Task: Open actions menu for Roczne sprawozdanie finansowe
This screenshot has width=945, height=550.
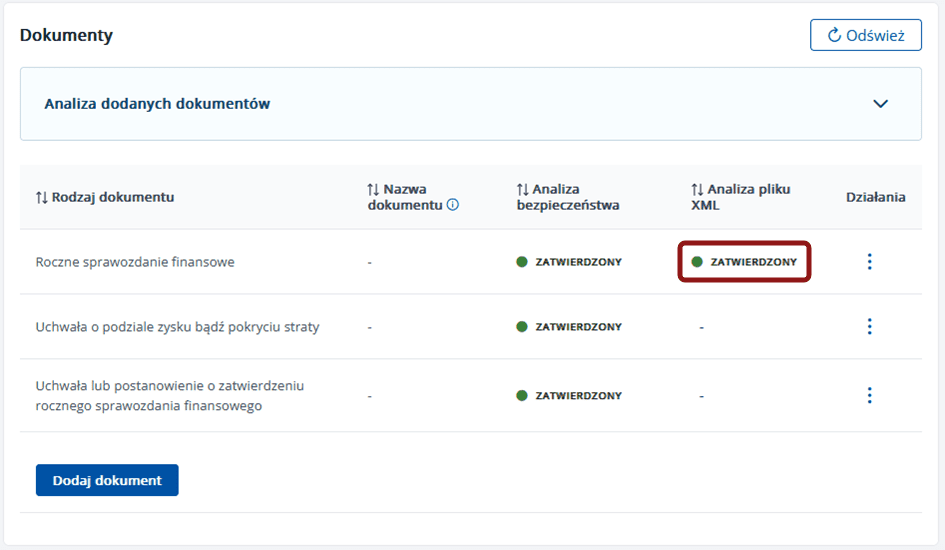Action: (x=869, y=262)
